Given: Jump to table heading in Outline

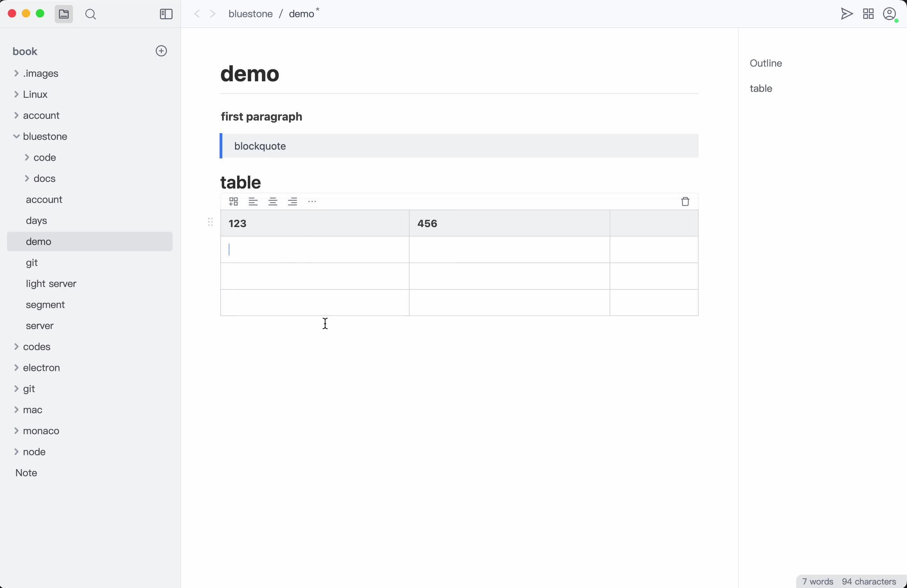Looking at the screenshot, I should pyautogui.click(x=761, y=88).
